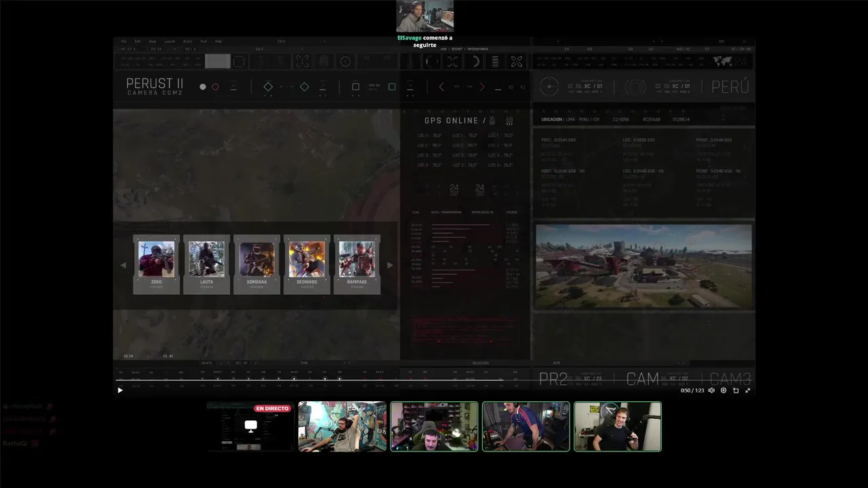Click the focus brackets toolbar icon

click(x=302, y=62)
